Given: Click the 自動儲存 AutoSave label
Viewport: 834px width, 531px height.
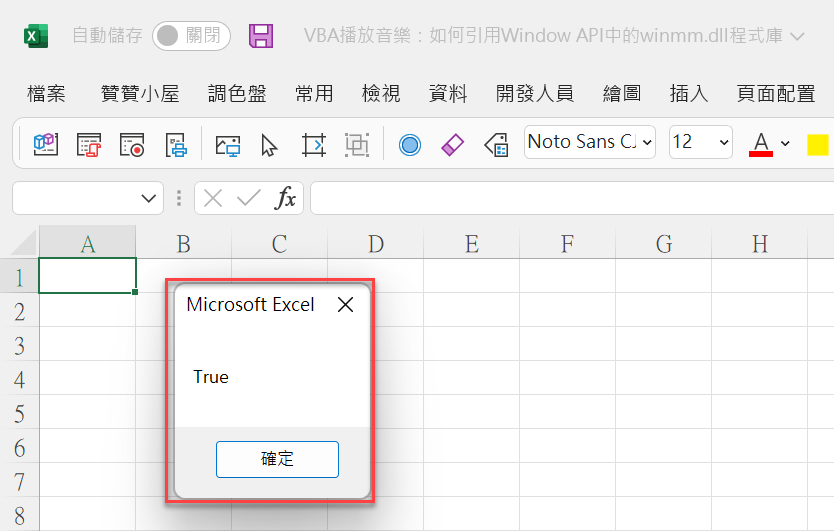Looking at the screenshot, I should pyautogui.click(x=107, y=36).
